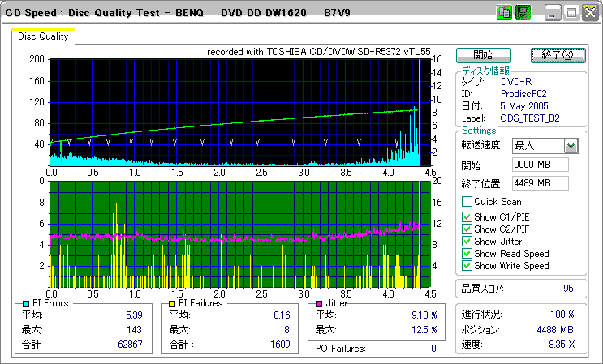Close the Disc Quality Test window
This screenshot has height=364, width=603.
[x=588, y=12]
